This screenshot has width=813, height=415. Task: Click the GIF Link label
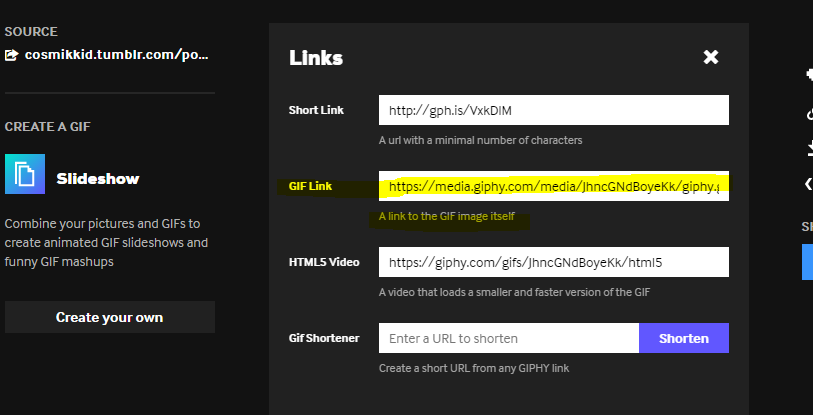pyautogui.click(x=310, y=186)
